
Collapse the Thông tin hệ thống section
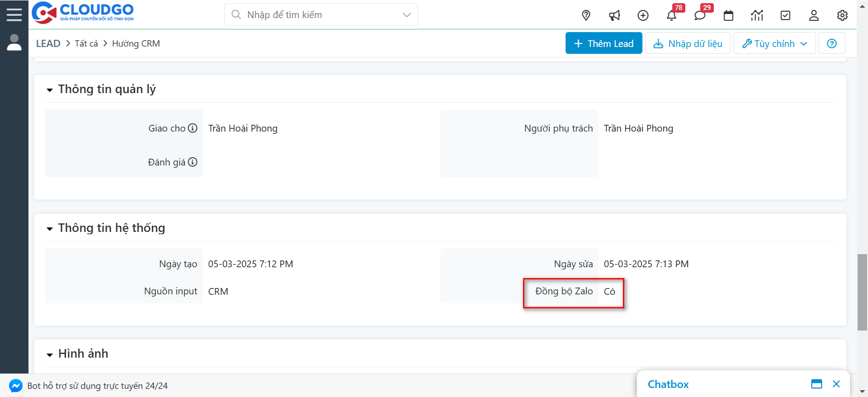[50, 229]
